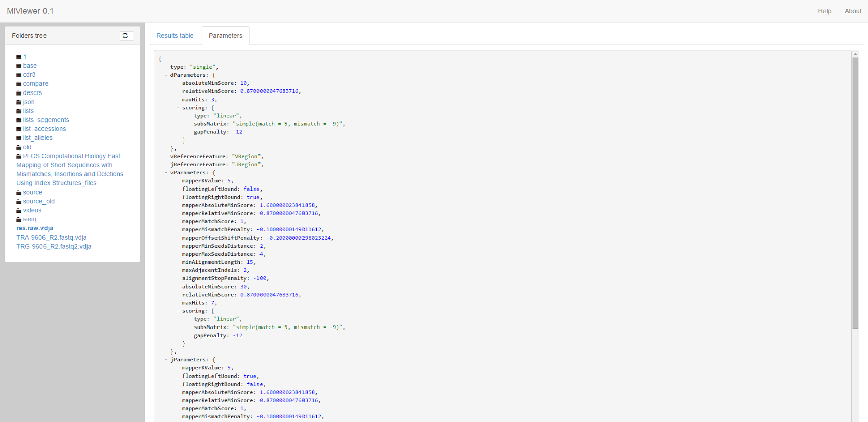The height and width of the screenshot is (422, 868).
Task: Click the folder icon beside 'json'
Action: pyautogui.click(x=19, y=103)
